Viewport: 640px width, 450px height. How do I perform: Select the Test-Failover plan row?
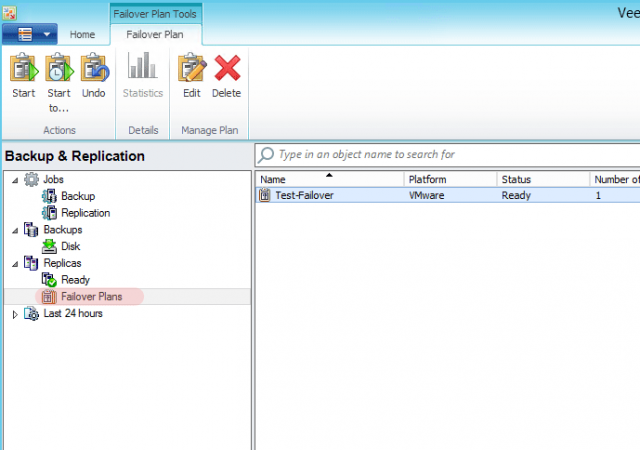[304, 196]
